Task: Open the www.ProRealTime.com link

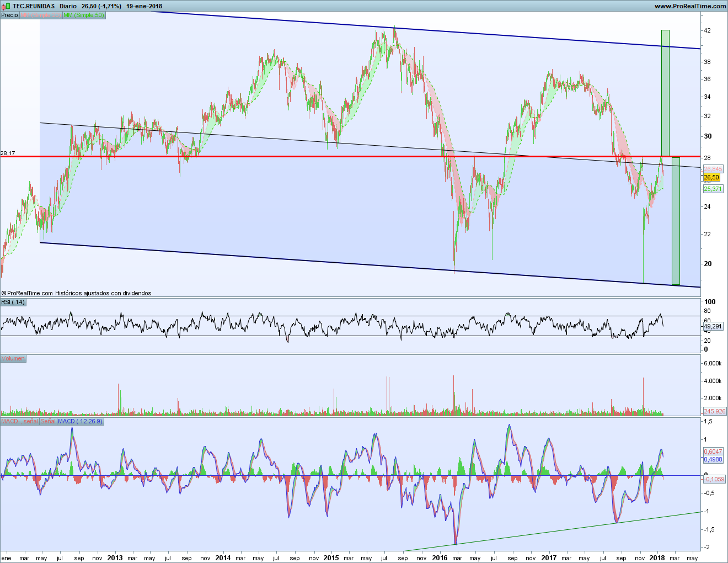Action: pos(690,6)
